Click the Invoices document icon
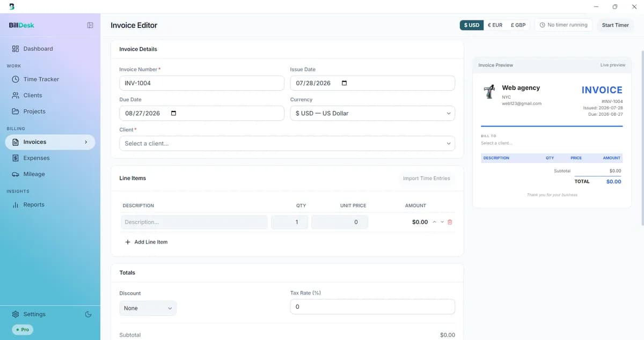Viewport: 644px width, 340px height. click(16, 142)
